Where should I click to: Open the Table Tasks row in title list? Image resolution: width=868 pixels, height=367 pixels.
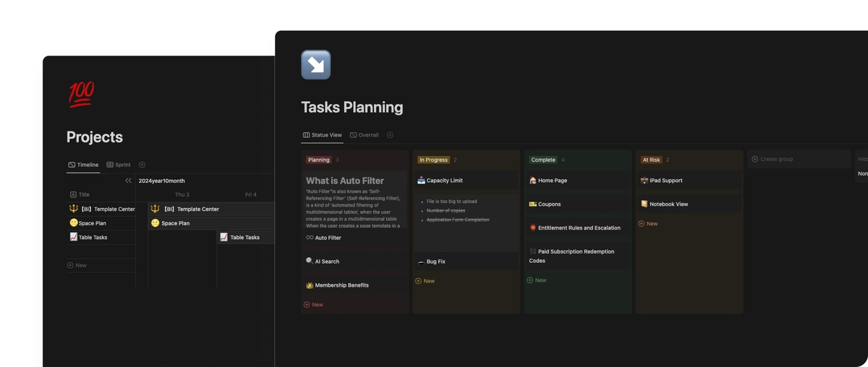coord(101,237)
